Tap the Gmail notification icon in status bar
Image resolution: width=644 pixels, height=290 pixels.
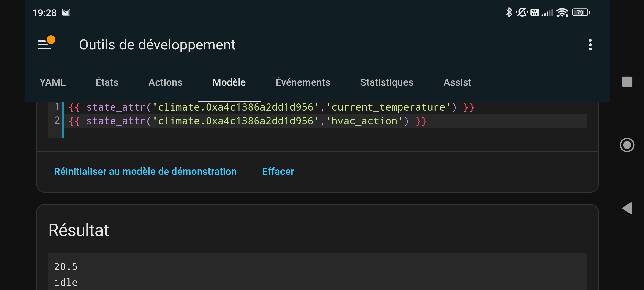66,13
